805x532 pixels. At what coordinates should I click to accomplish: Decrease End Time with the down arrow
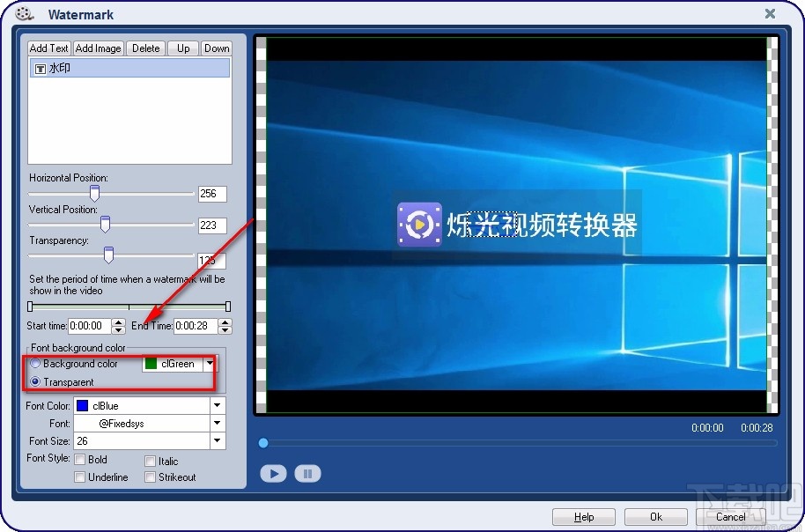225,329
